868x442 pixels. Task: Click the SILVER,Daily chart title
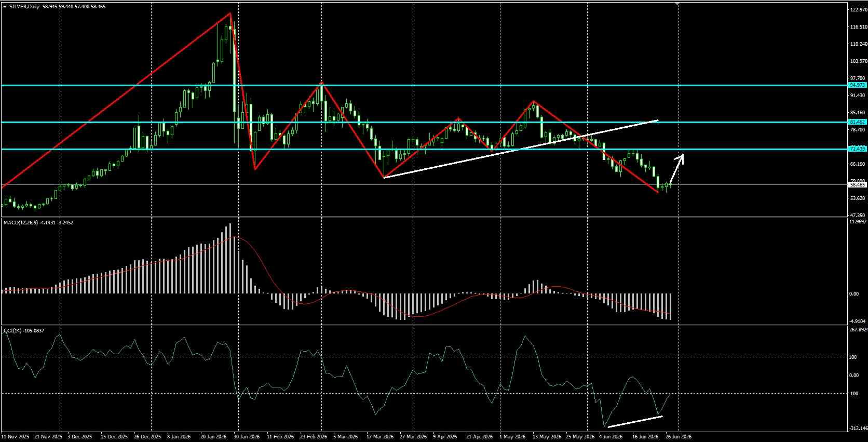click(23, 6)
